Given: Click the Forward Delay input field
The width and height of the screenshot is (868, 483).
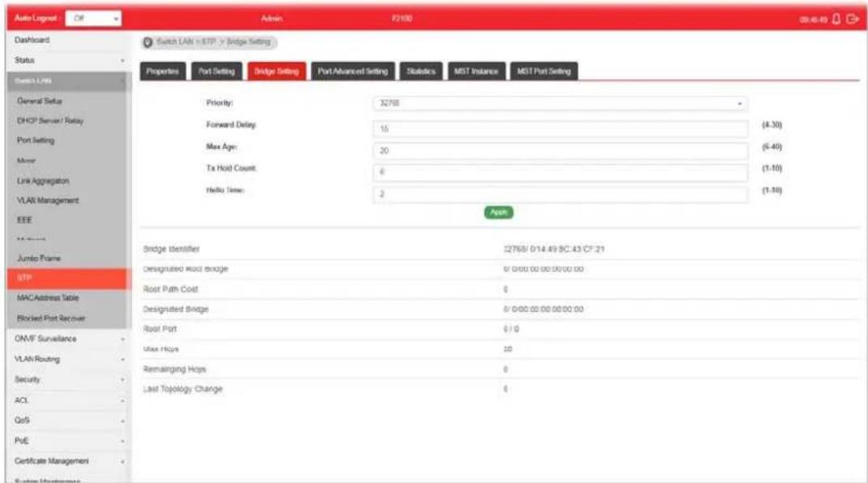Looking at the screenshot, I should 561,129.
